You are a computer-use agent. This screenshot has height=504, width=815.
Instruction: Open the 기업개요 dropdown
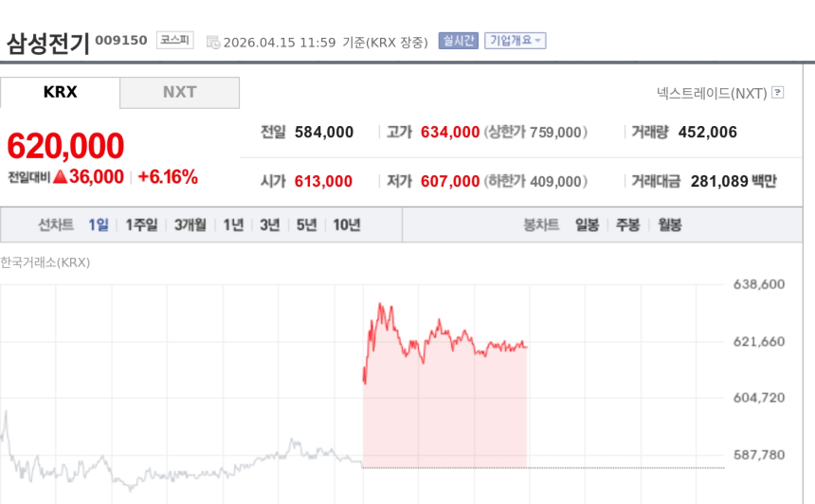[515, 41]
